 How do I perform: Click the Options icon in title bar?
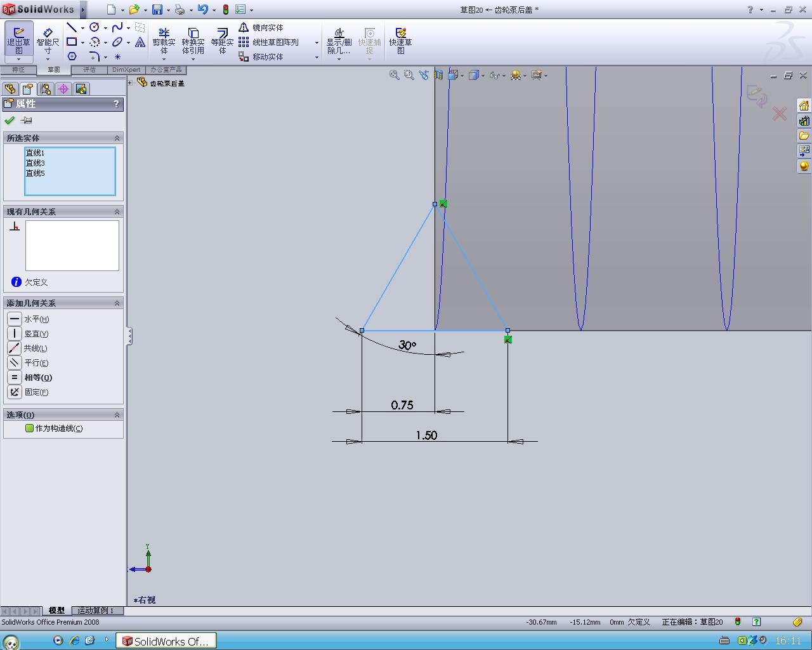(x=240, y=10)
